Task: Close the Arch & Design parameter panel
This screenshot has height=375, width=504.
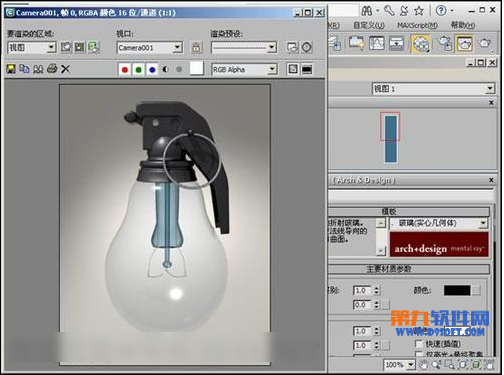Action: tap(491, 180)
